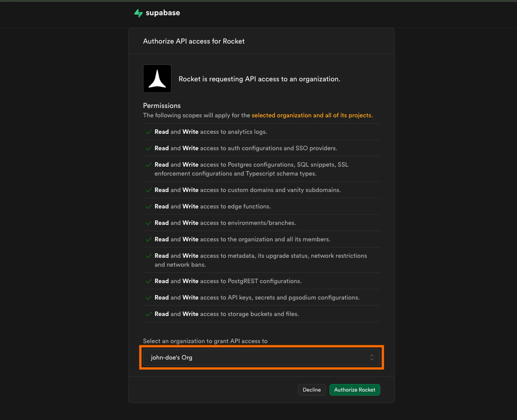517x420 pixels.
Task: Click the checkmark beside PostgREST configurations row
Action: click(x=149, y=281)
